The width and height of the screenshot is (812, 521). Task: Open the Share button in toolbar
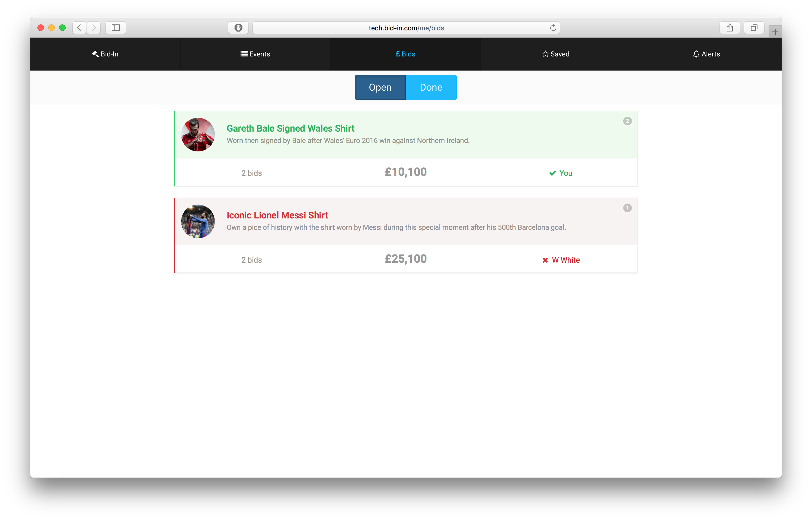point(730,28)
